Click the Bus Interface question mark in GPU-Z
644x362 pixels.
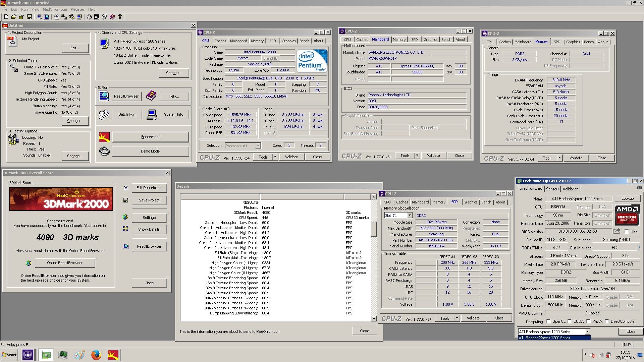639,248
